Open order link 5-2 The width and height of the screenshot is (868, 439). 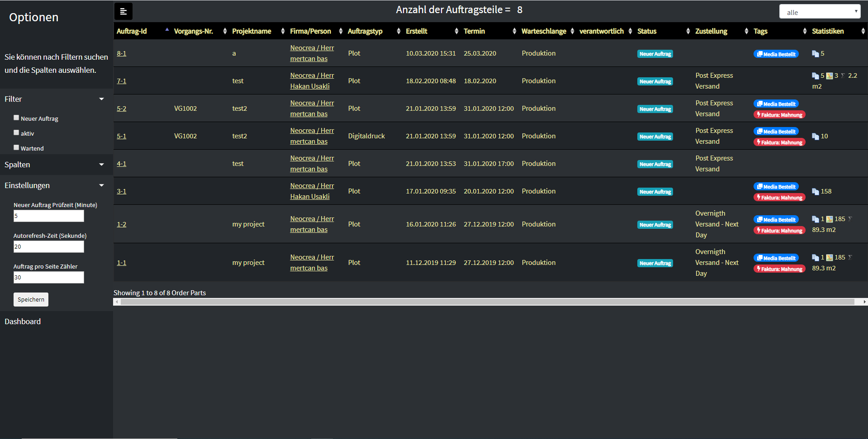(x=121, y=109)
